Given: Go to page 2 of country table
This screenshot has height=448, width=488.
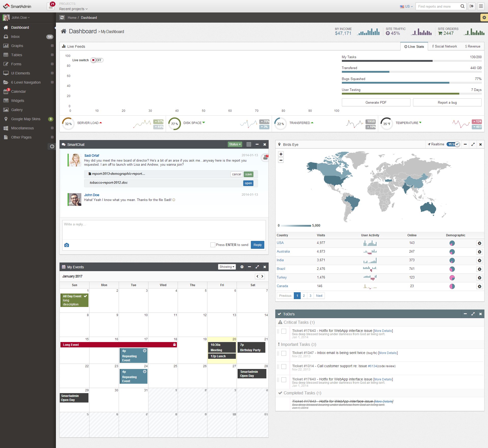Looking at the screenshot, I should point(304,296).
